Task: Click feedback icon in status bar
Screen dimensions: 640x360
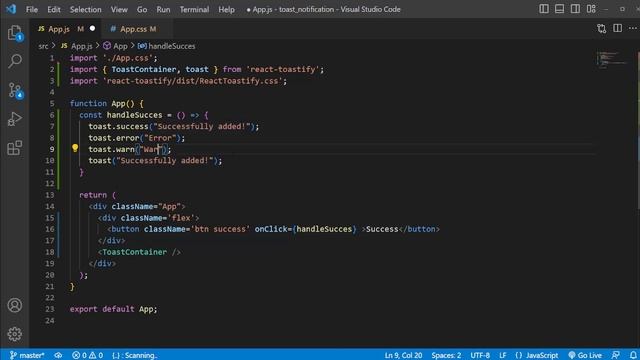Action: (616, 355)
